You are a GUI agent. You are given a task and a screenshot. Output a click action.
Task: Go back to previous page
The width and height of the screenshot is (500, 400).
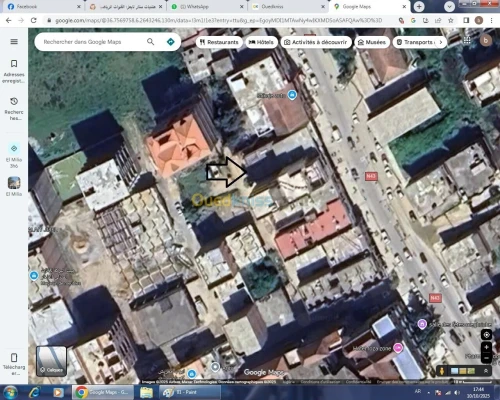click(9, 20)
